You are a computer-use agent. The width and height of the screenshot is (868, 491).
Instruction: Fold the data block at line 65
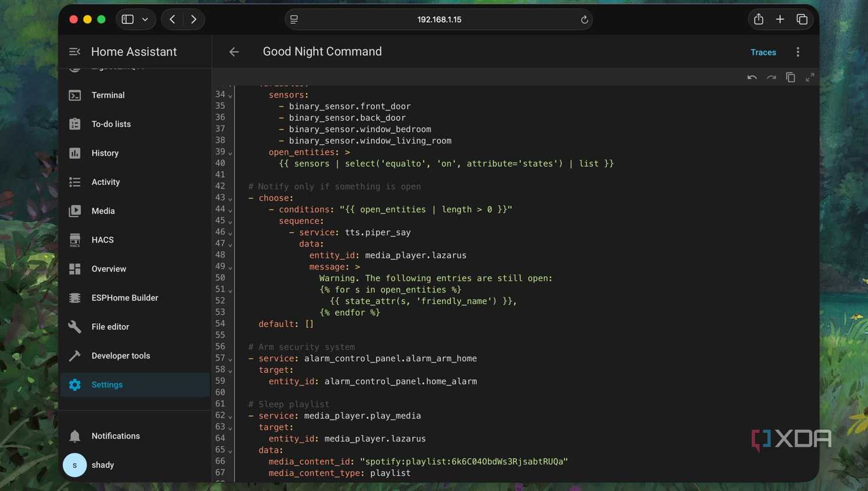230,451
